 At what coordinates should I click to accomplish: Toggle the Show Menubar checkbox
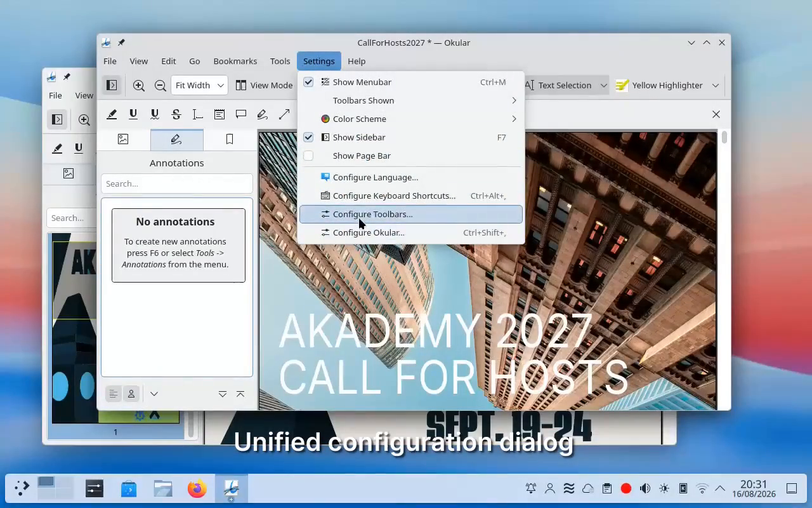click(308, 82)
